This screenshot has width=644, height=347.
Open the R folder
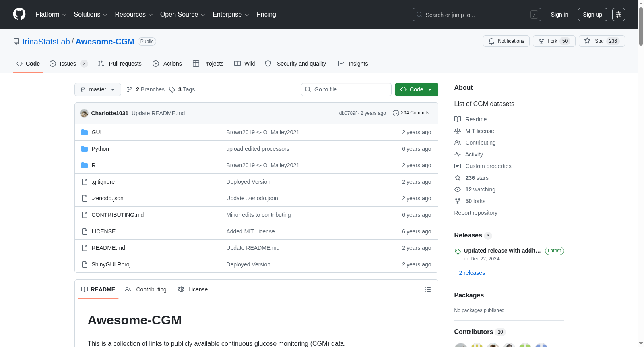tap(93, 165)
